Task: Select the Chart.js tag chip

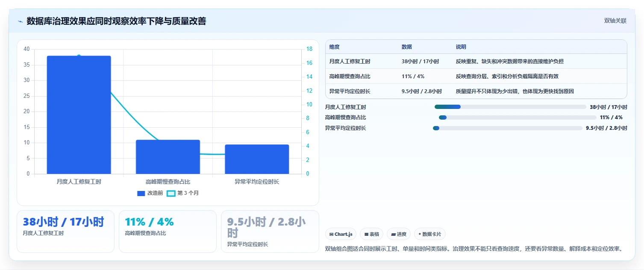Action: [341, 234]
